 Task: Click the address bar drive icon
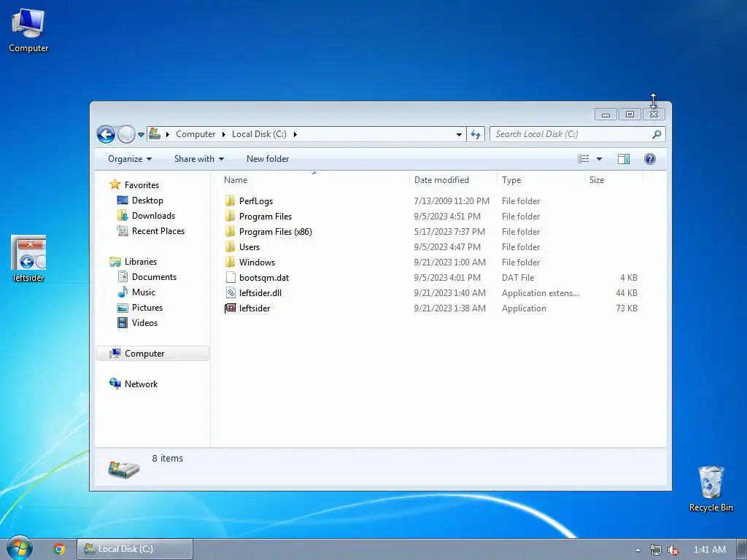155,134
